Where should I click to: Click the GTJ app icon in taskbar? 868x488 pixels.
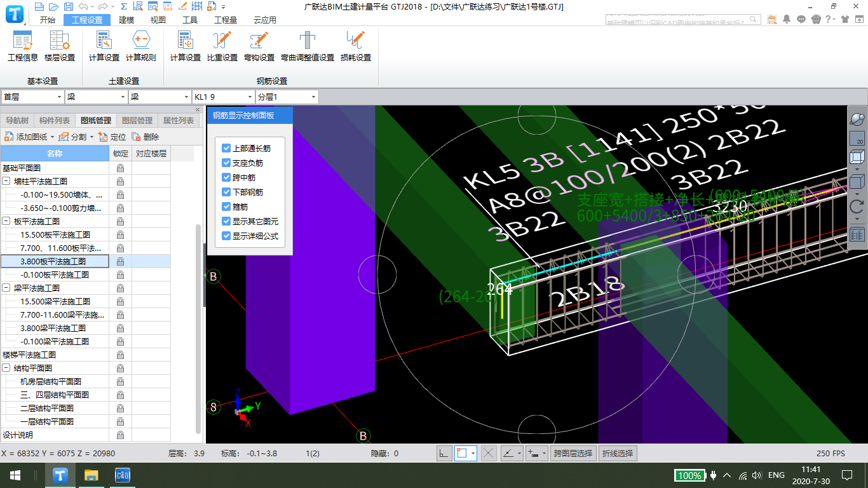pyautogui.click(x=61, y=475)
